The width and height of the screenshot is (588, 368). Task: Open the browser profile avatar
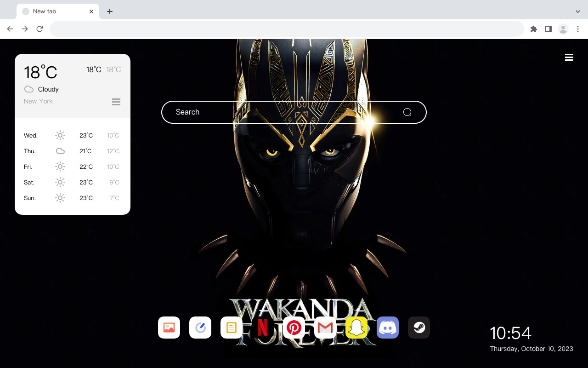coord(563,29)
